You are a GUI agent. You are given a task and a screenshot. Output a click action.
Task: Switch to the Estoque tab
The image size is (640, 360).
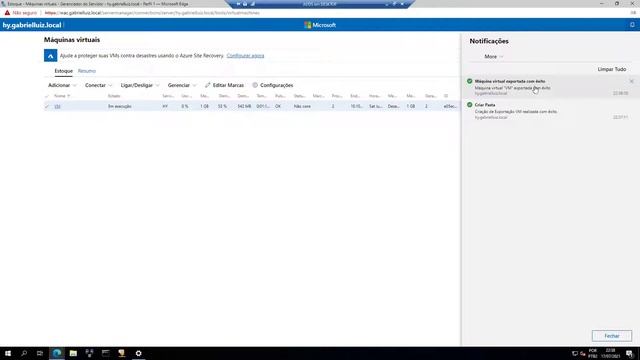click(x=63, y=71)
